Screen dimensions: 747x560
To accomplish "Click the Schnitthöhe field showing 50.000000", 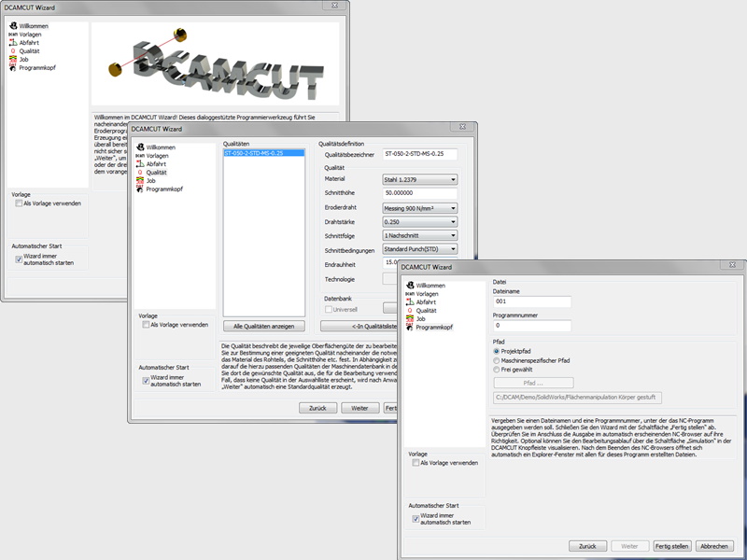I will [419, 193].
